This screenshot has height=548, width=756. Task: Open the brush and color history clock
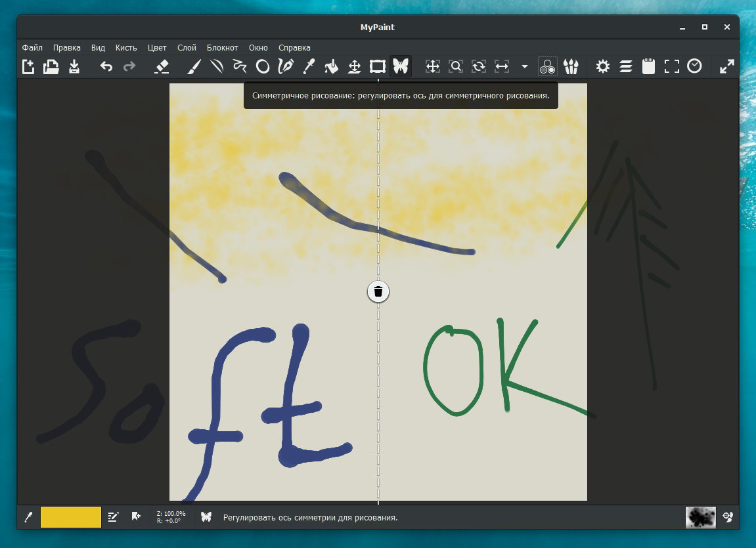click(694, 66)
